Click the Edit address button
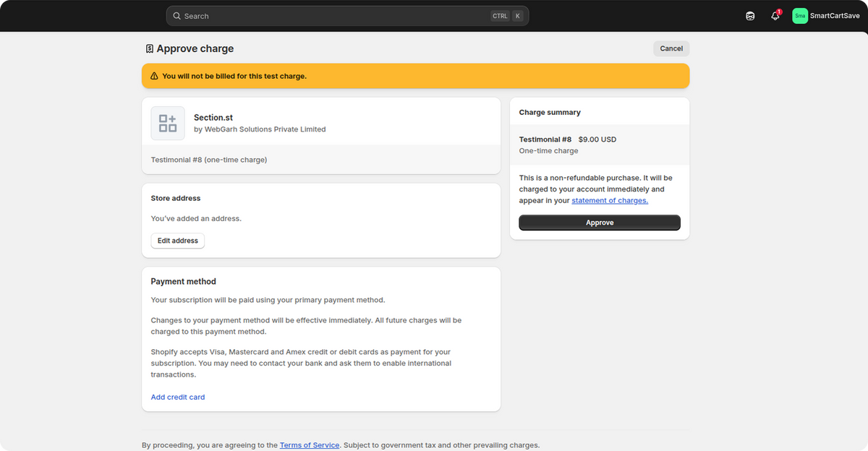 177,241
